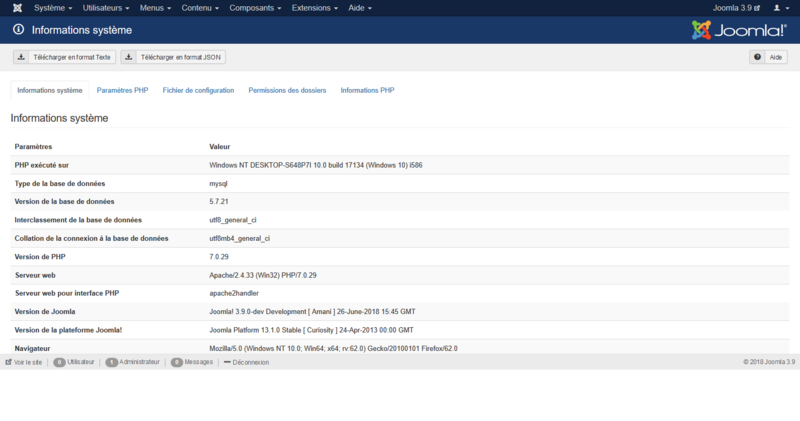Click the 'Version de la base de données' label
Image resolution: width=800 pixels, height=421 pixels.
pos(64,202)
